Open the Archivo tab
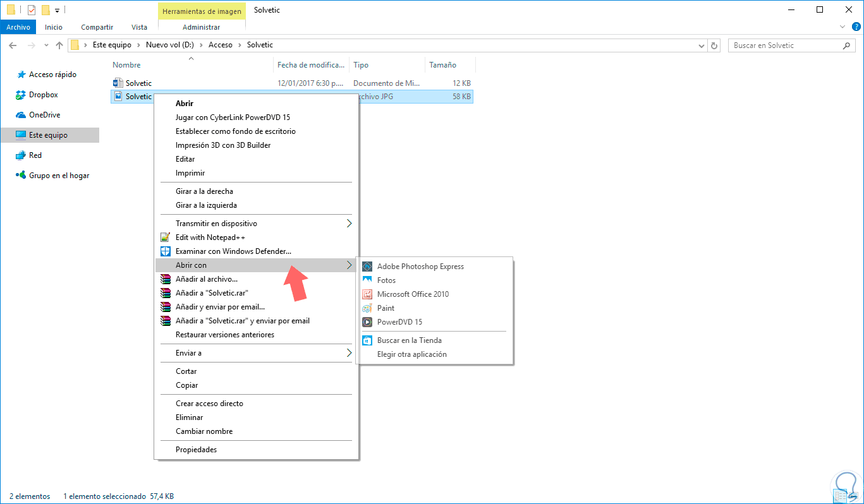The height and width of the screenshot is (504, 864). pos(18,27)
